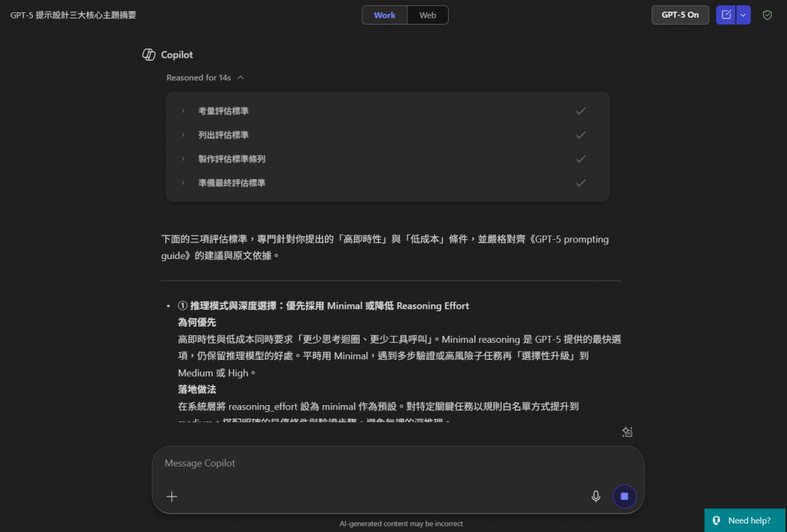Click text 列出評估標準
This screenshot has height=532, width=787.
[x=224, y=135]
